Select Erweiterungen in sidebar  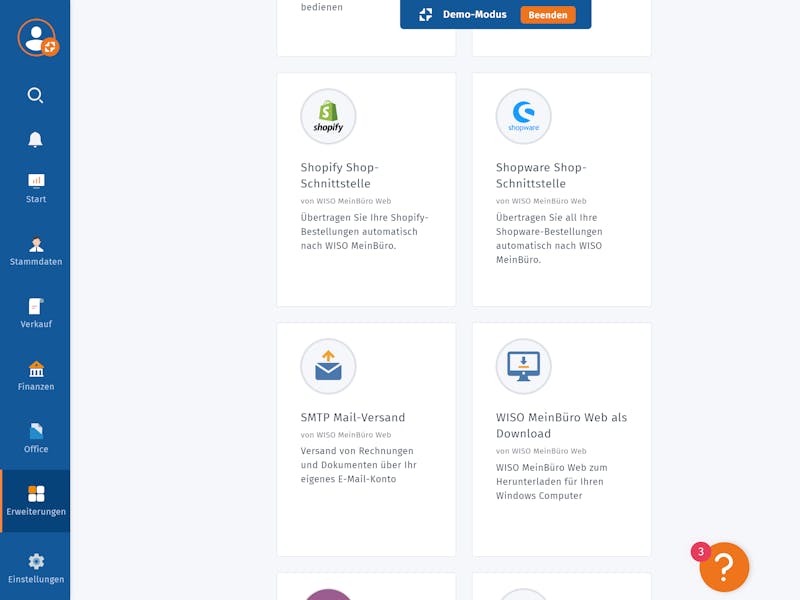36,501
